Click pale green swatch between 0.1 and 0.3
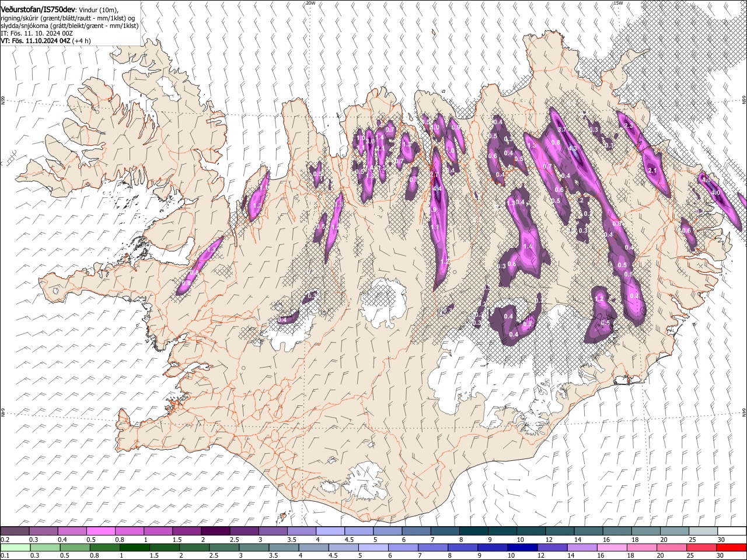The height and width of the screenshot is (560, 747). point(15,547)
